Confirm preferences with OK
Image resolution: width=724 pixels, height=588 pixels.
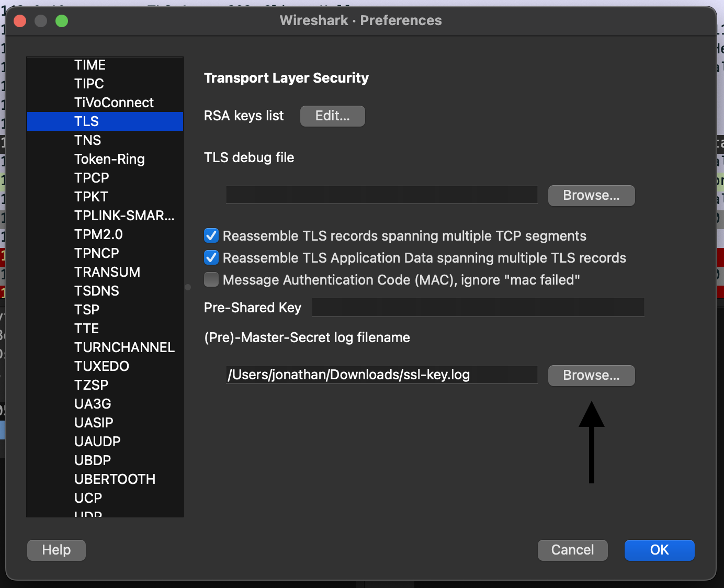660,550
